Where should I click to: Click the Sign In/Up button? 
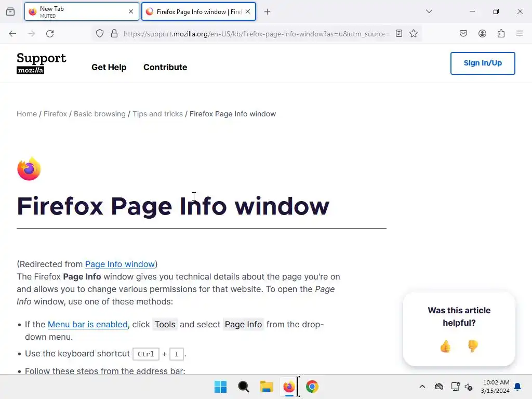click(x=483, y=63)
